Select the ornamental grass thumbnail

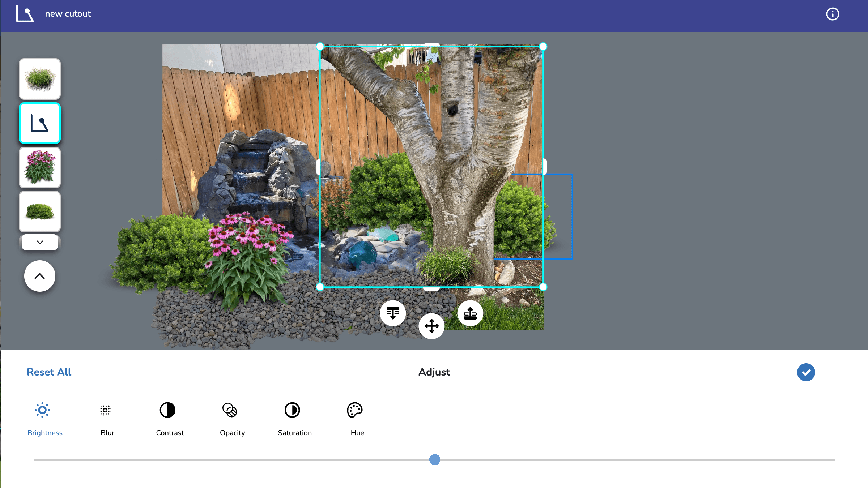[40, 79]
